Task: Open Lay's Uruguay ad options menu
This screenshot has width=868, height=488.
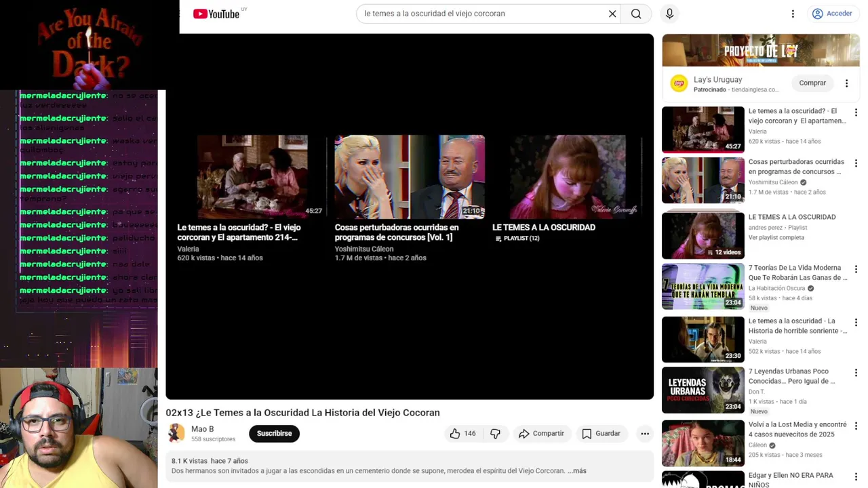Action: (846, 83)
